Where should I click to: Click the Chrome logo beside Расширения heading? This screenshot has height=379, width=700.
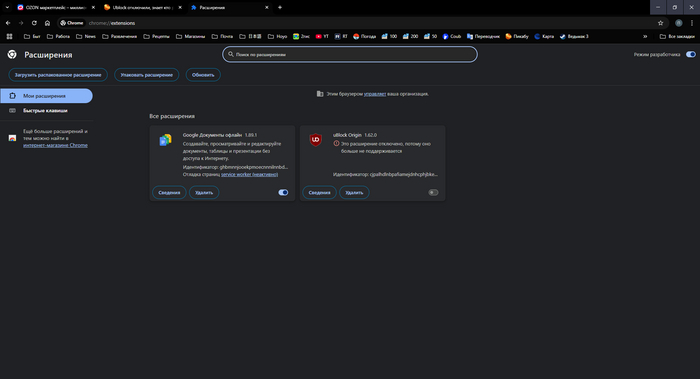[x=12, y=54]
